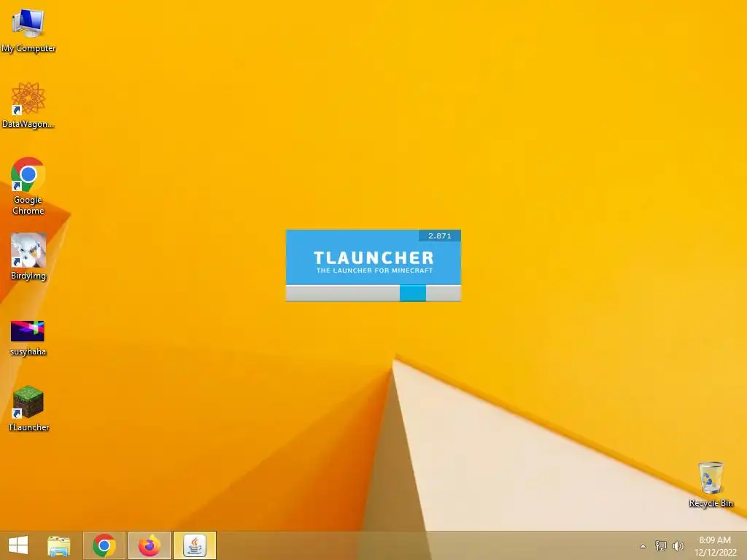Open the Windows Start button
The width and height of the screenshot is (747, 560).
click(x=18, y=545)
